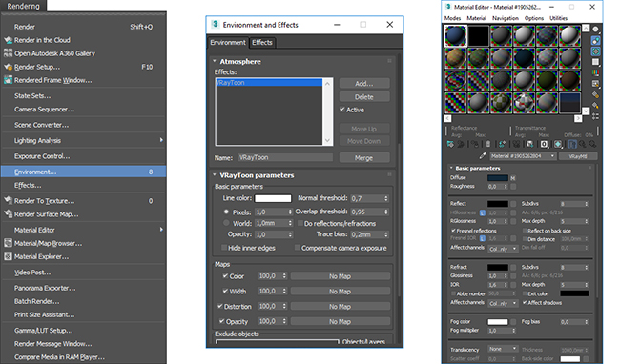This screenshot has width=620, height=364.
Task: Click the Merge button
Action: pyautogui.click(x=364, y=157)
